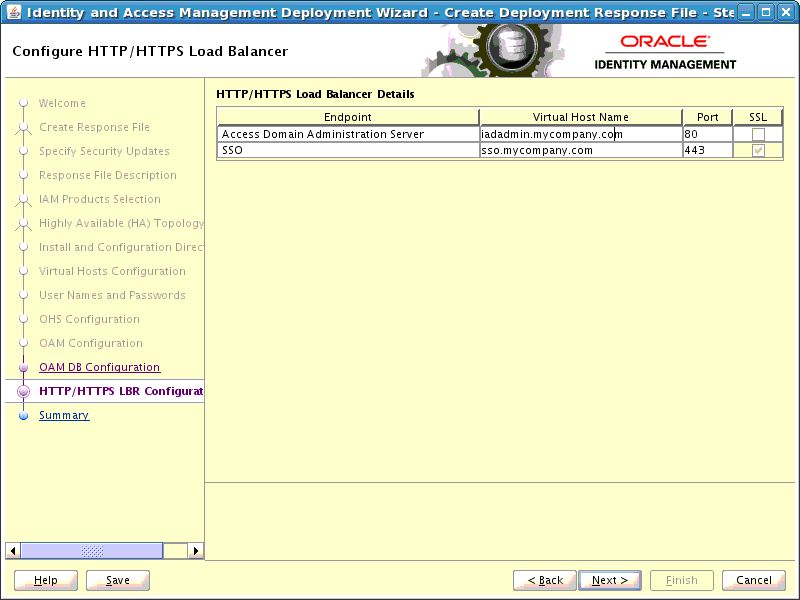The image size is (800, 600).
Task: Click the Virtual Host Name column header
Action: 581,117
